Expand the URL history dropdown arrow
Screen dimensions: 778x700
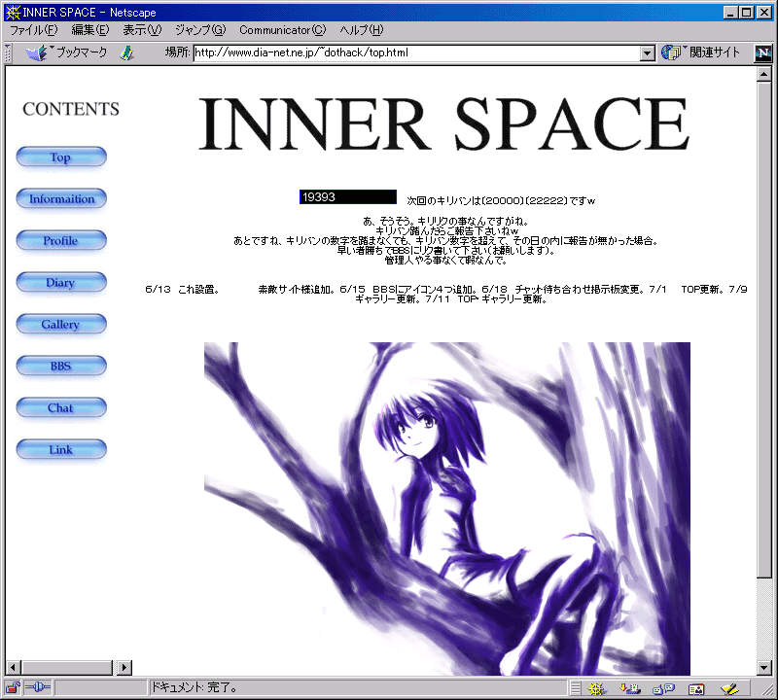pos(647,53)
